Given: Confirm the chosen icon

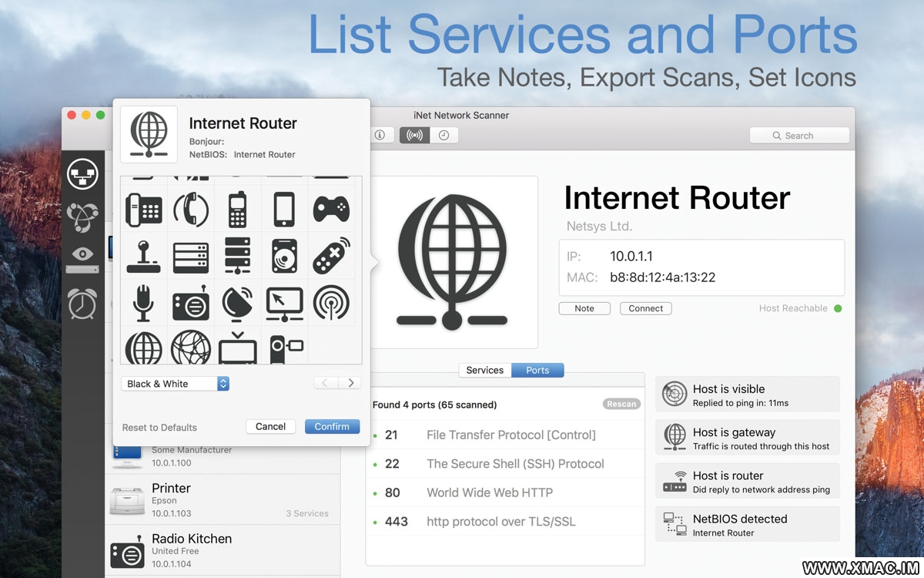Looking at the screenshot, I should point(332,426).
